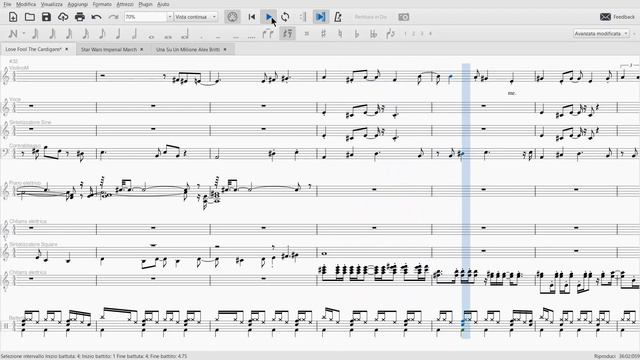
Task: Select the 16th note duration
Action: click(x=86, y=34)
